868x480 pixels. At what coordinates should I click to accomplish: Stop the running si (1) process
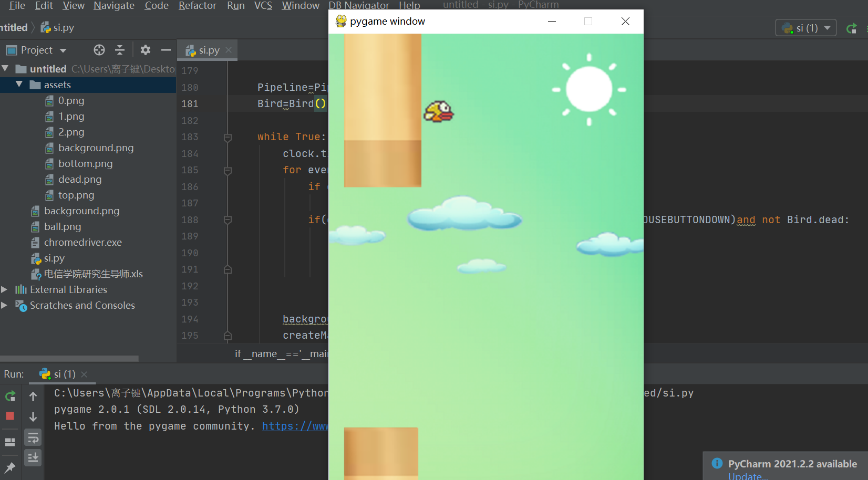click(x=10, y=416)
